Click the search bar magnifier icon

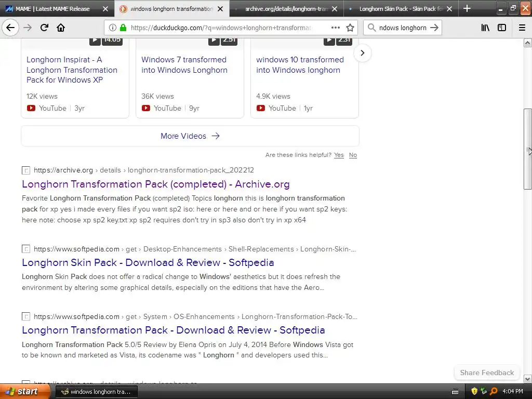[372, 28]
